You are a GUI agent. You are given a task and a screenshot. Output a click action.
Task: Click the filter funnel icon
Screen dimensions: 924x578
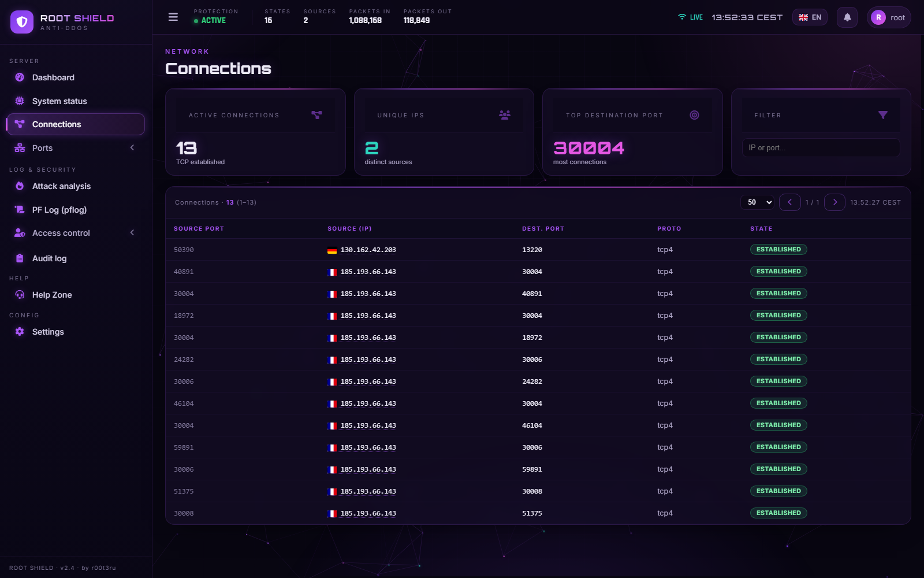883,115
